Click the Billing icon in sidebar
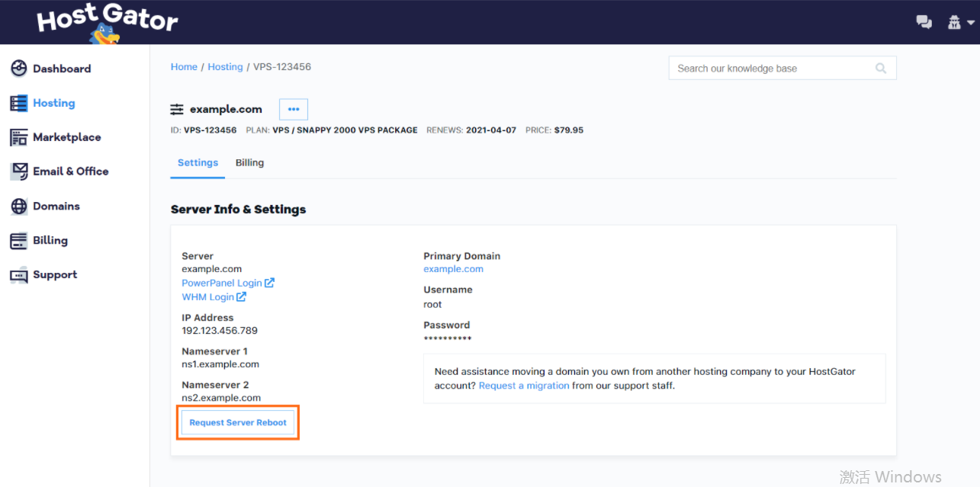The height and width of the screenshot is (487, 980). pos(18,241)
